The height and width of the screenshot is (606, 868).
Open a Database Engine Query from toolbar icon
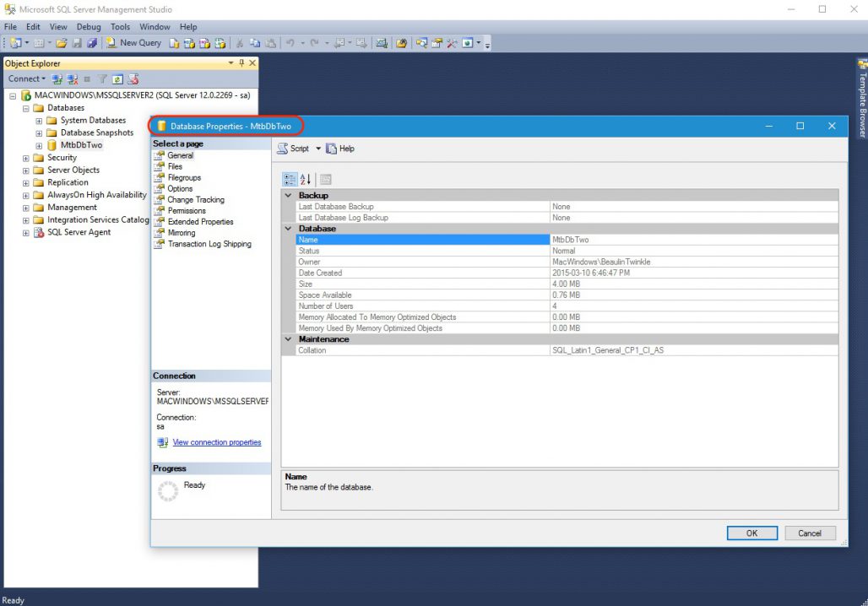174,43
